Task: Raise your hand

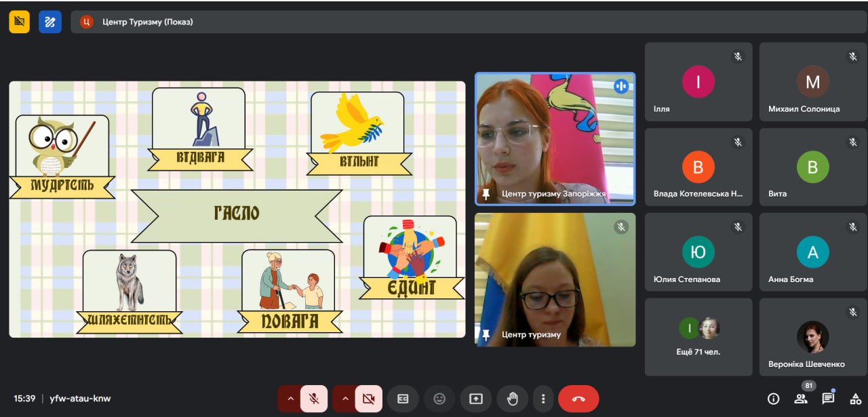Action: [x=513, y=399]
